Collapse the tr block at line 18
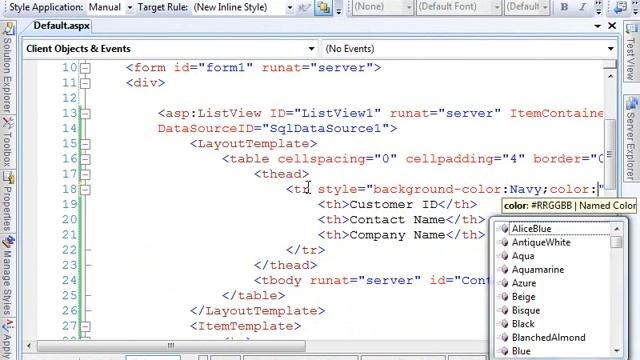The image size is (640, 360). coord(85,189)
